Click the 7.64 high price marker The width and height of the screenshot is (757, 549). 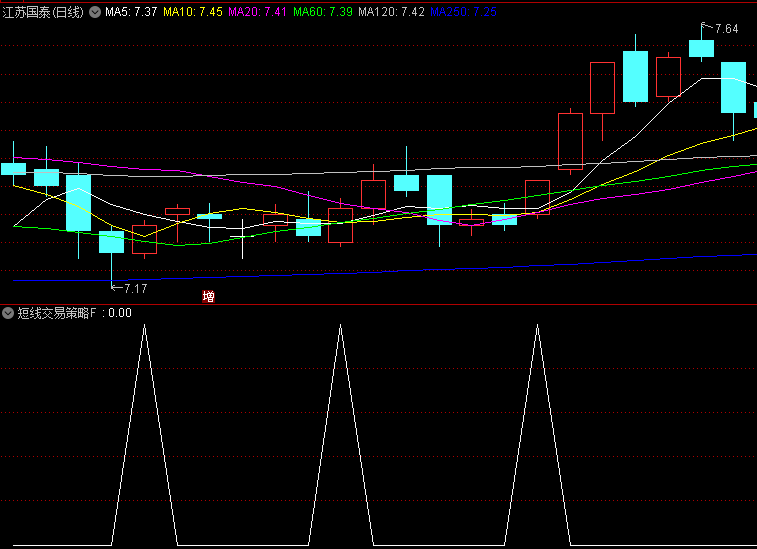pyautogui.click(x=725, y=29)
